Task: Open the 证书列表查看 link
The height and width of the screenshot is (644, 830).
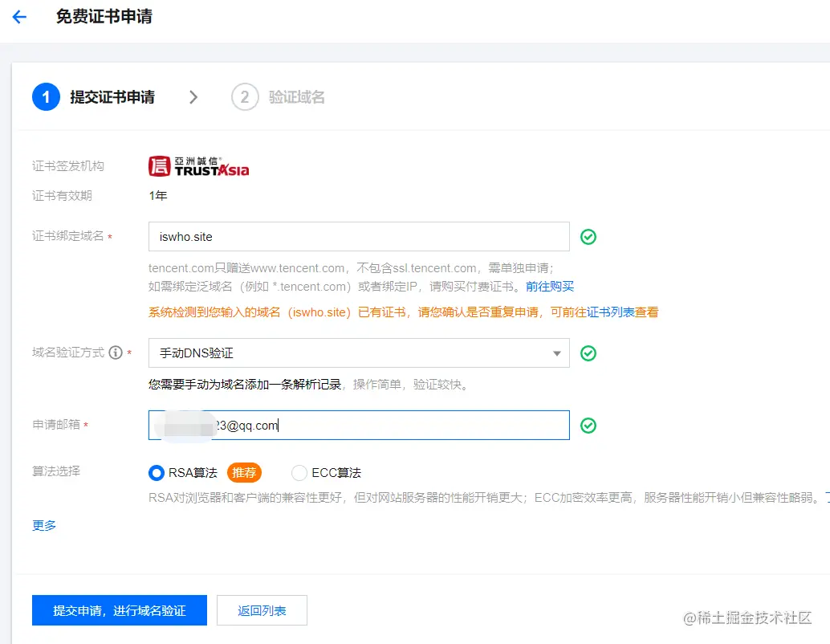Action: pos(623,312)
